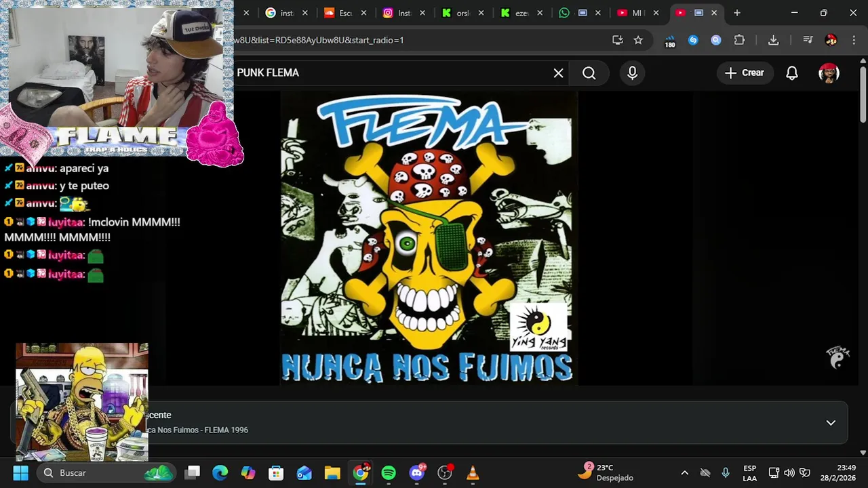Open the Shazam extension icon
868x488 pixels.
(x=693, y=40)
